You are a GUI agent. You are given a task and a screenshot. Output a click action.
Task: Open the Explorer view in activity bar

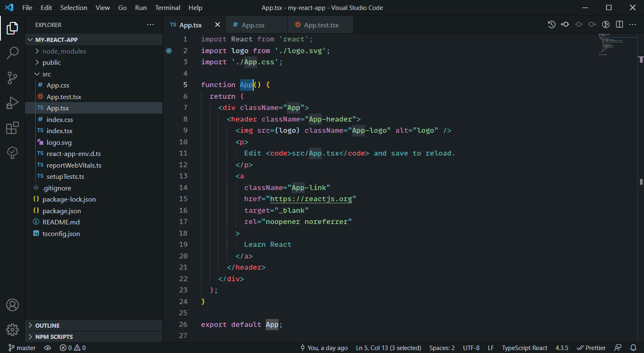(12, 28)
